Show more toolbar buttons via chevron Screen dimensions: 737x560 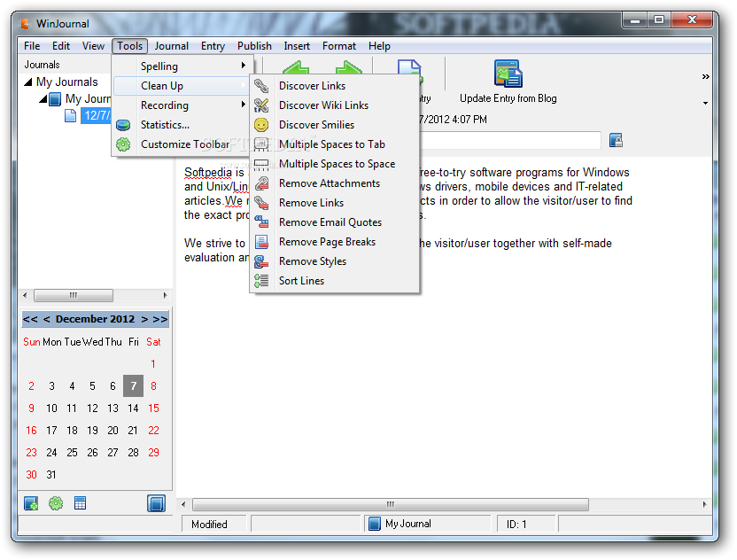point(705,76)
